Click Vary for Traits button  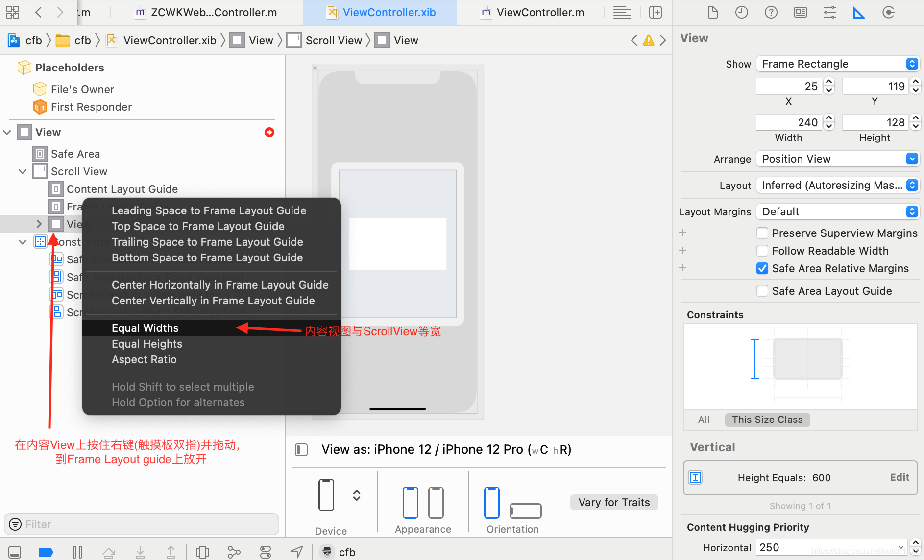tap(614, 502)
